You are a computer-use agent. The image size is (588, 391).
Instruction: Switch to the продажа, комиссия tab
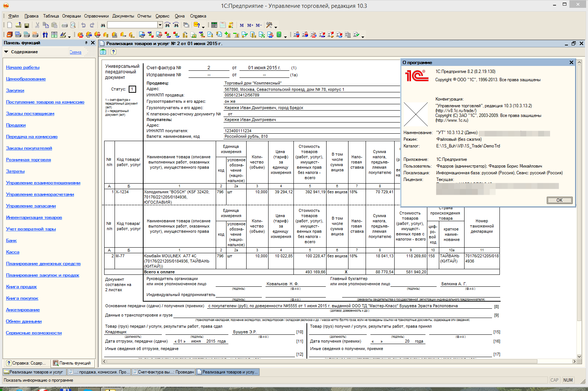tap(99, 372)
